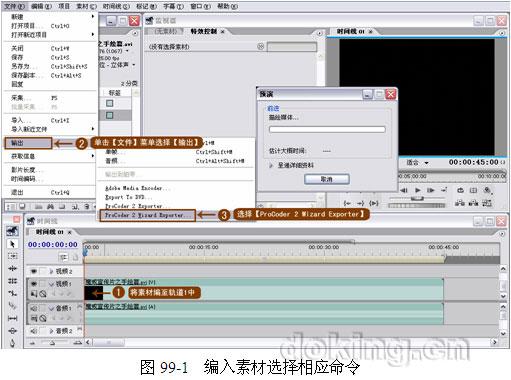Click Show Keyframes icon on 视频1 track
This screenshot has height=380, width=511.
[43, 294]
